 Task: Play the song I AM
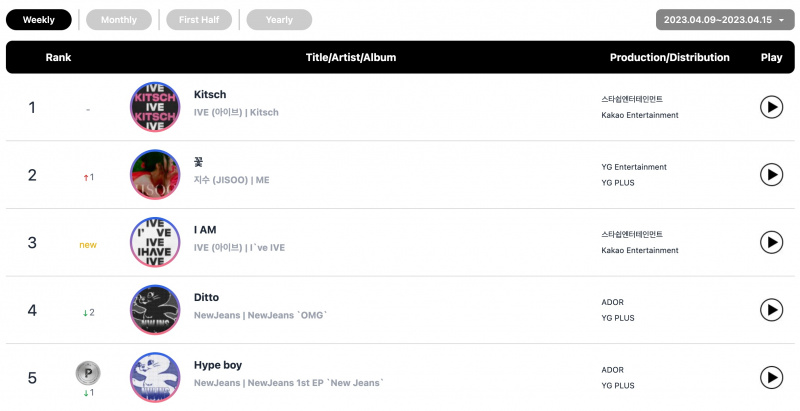[771, 242]
